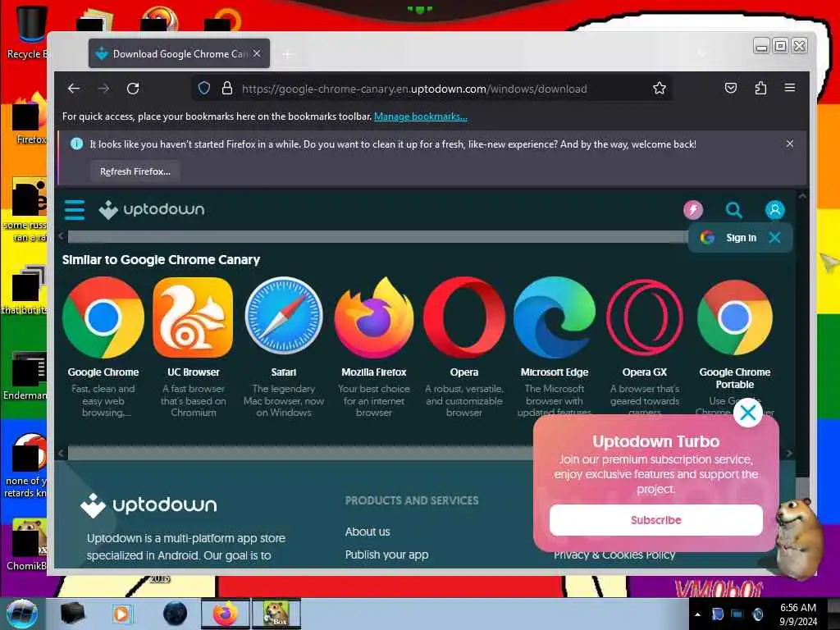Open media player taskbar icon
Viewport: 840px width, 630px height.
click(x=121, y=614)
